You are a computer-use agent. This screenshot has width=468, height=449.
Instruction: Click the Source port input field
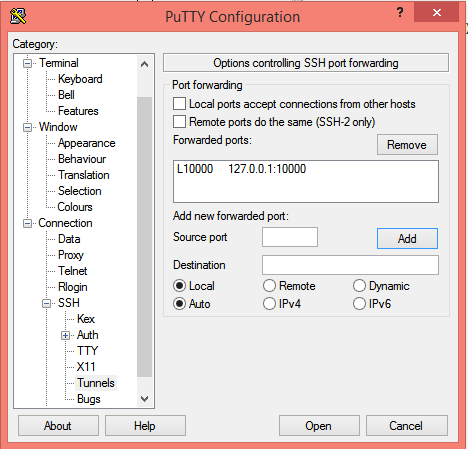(x=290, y=237)
